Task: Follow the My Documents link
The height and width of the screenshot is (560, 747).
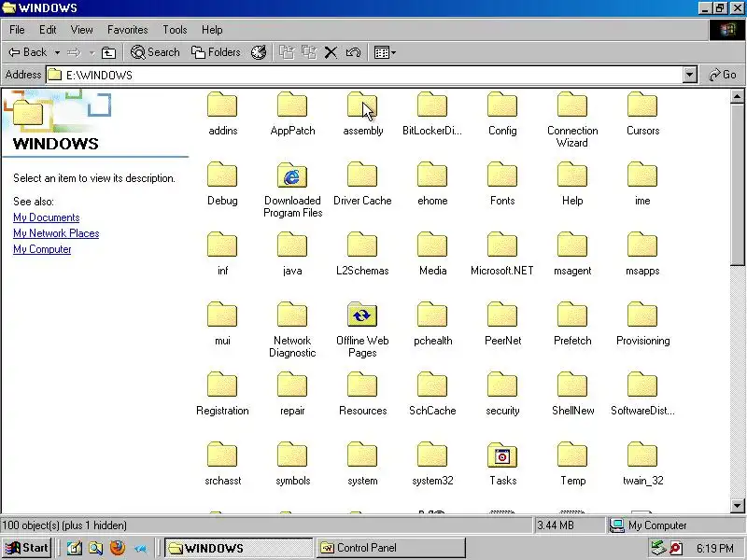Action: (x=46, y=217)
